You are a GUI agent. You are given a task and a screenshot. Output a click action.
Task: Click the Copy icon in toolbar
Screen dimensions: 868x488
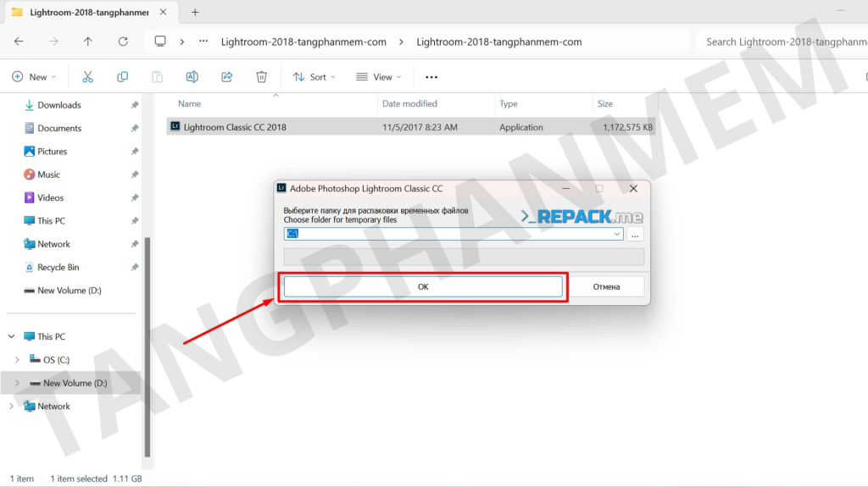122,77
